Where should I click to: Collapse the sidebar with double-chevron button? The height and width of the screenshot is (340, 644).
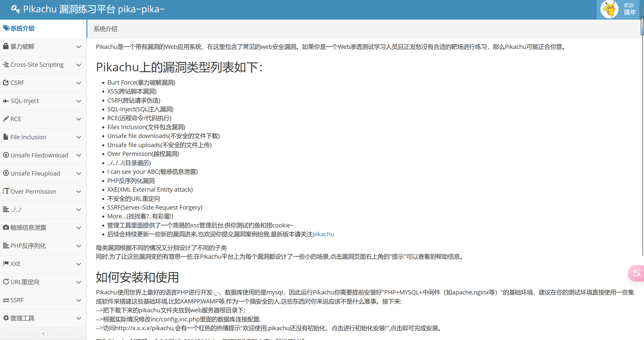(43, 334)
